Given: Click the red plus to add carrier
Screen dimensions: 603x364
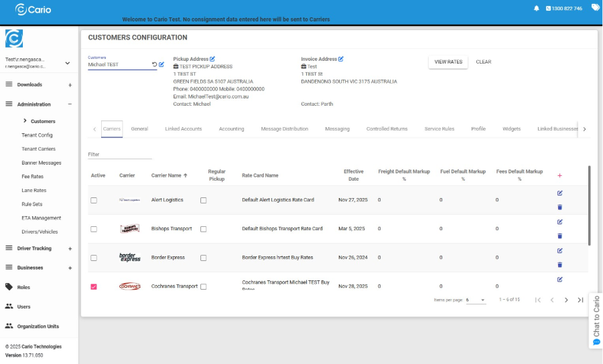Looking at the screenshot, I should coord(559,175).
